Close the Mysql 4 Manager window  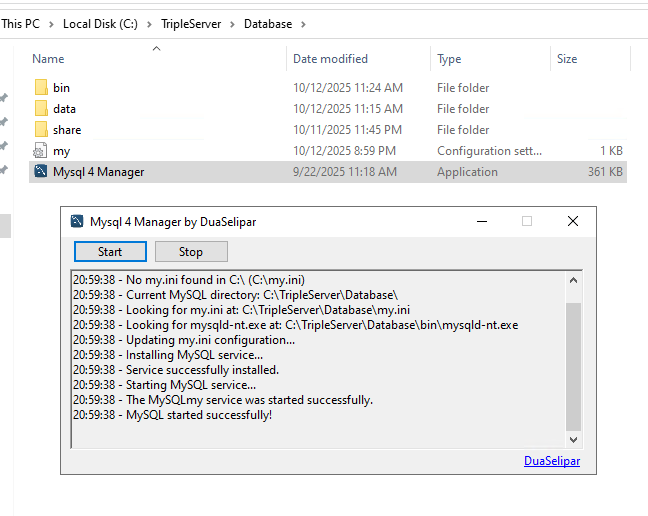pyautogui.click(x=573, y=221)
